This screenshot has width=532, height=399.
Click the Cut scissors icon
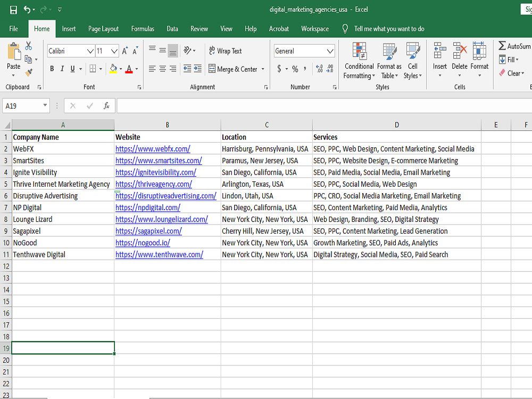pos(29,45)
